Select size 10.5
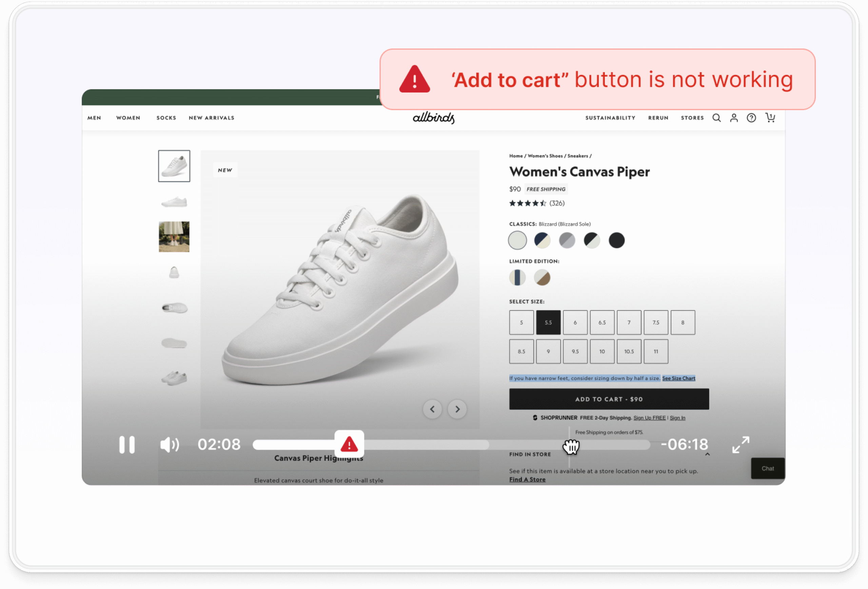This screenshot has height=589, width=868. (629, 352)
